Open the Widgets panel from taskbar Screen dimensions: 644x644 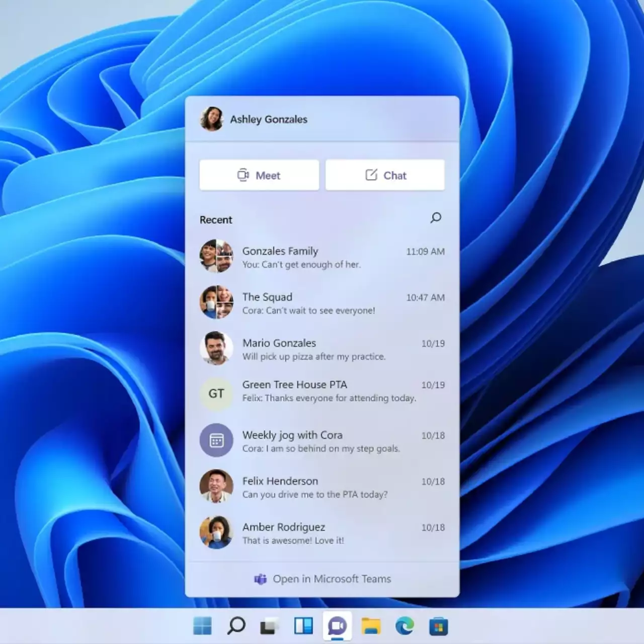303,626
